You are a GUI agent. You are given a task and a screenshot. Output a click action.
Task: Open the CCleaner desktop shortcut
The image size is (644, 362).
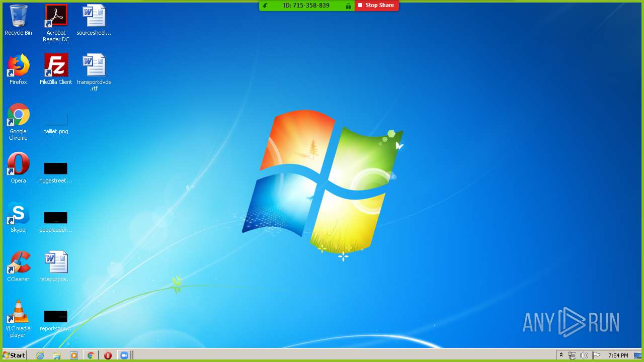tap(18, 267)
